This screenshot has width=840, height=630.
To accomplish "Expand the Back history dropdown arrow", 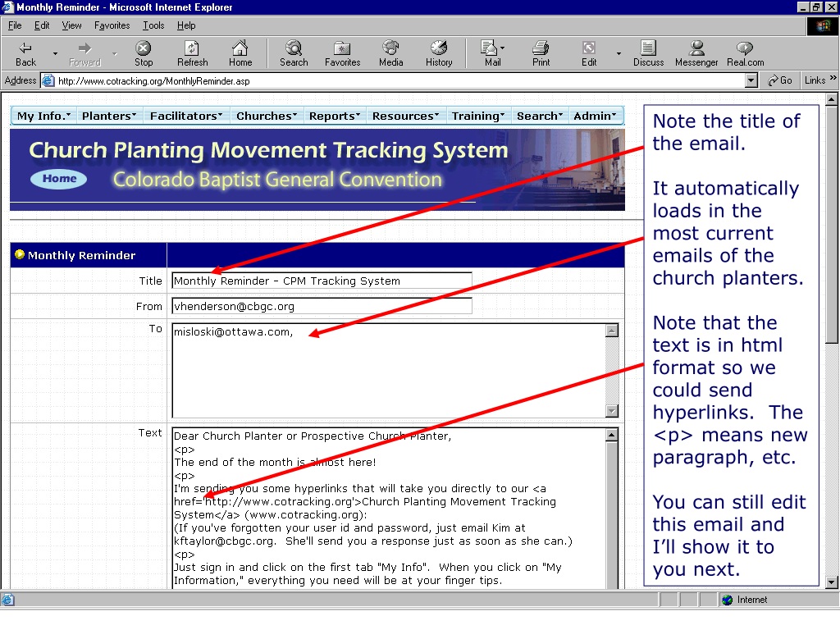I will (55, 53).
